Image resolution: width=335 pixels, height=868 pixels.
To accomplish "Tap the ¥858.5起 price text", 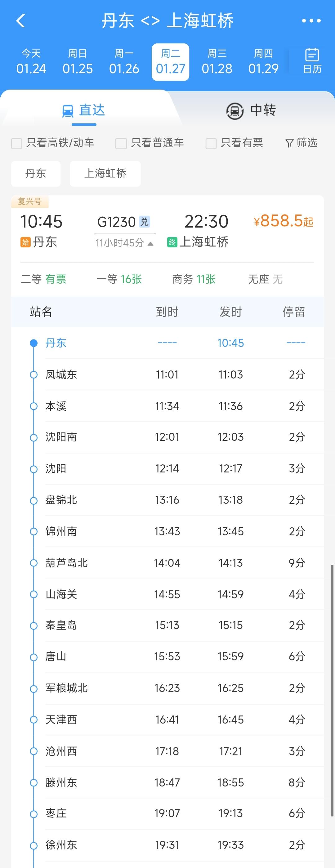I will pos(284,221).
